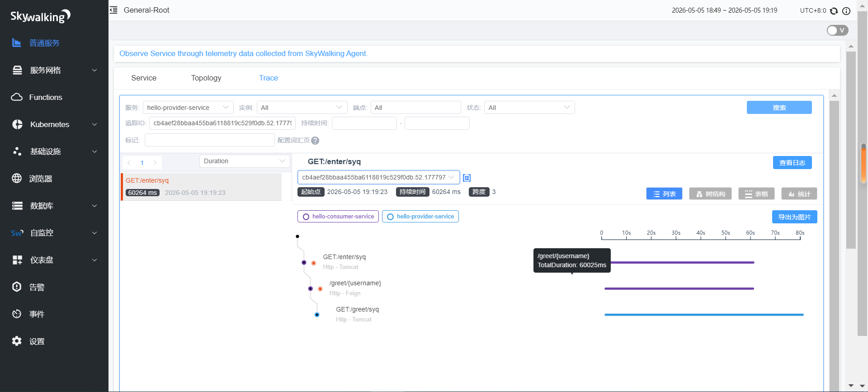Click the 服务网格 layers icon
868x392 pixels.
pos(17,70)
